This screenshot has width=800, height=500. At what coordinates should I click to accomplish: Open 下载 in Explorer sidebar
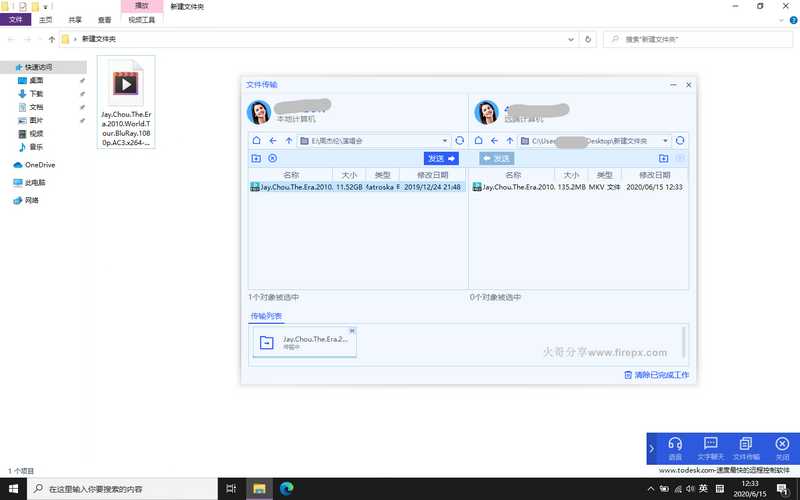click(36, 94)
